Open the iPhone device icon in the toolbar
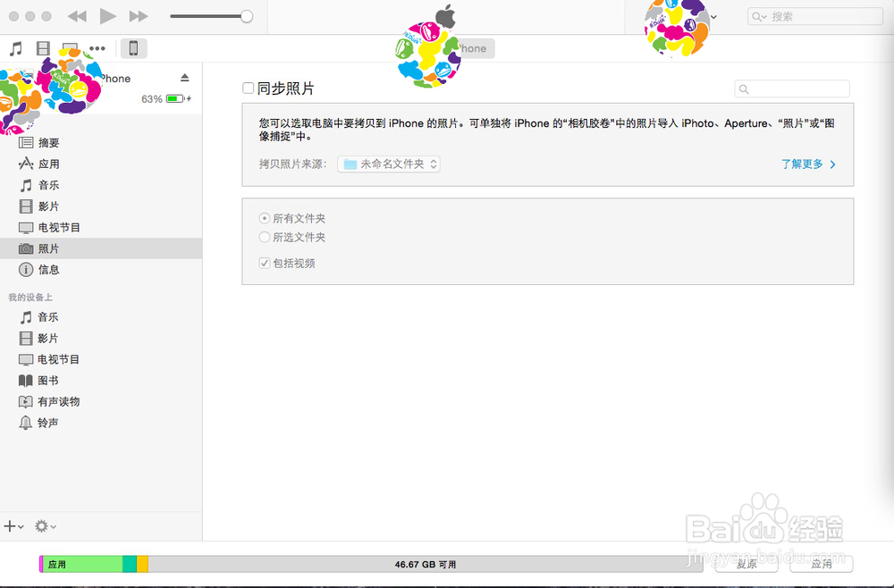894x588 pixels. [132, 48]
